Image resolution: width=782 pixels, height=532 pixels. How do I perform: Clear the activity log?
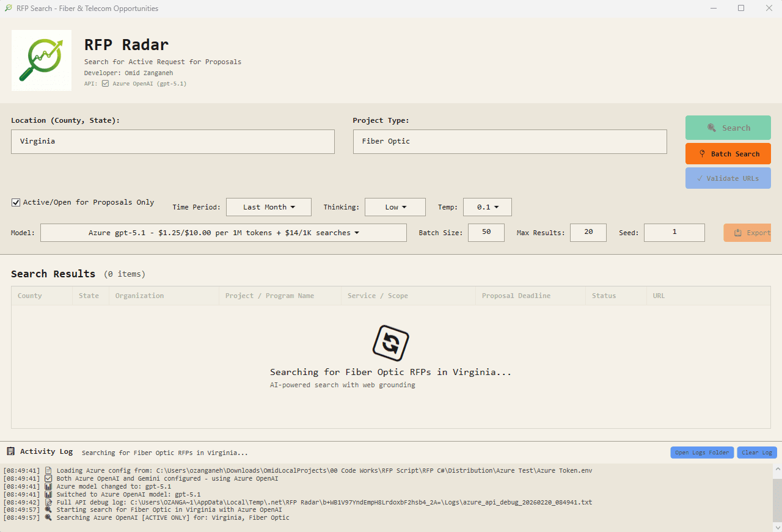[x=756, y=452]
